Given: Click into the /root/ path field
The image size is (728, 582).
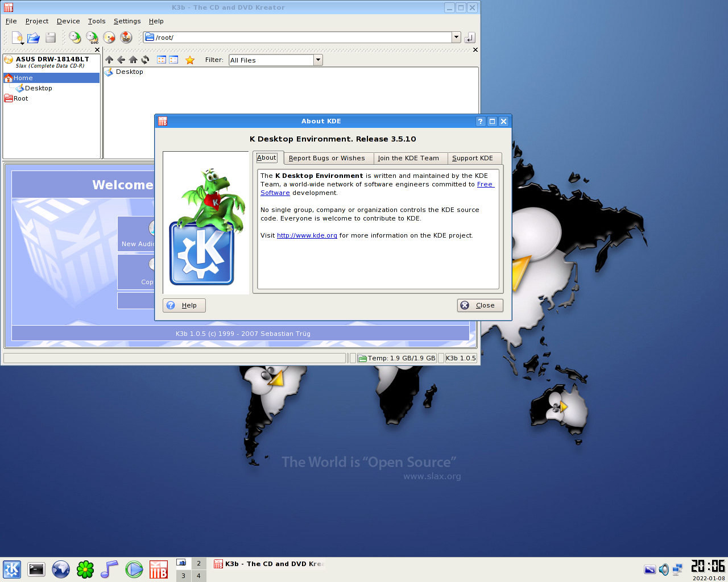Looking at the screenshot, I should pyautogui.click(x=298, y=37).
